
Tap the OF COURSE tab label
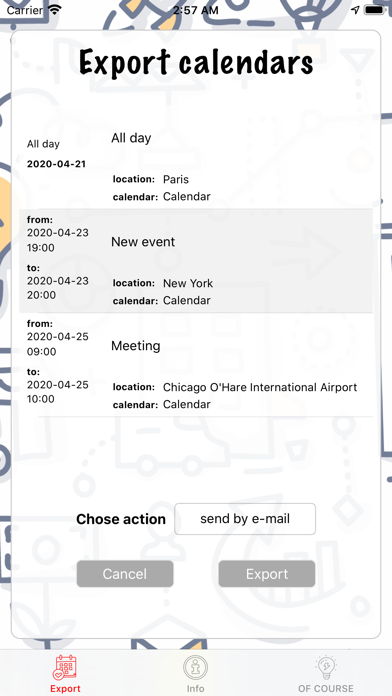click(x=326, y=689)
